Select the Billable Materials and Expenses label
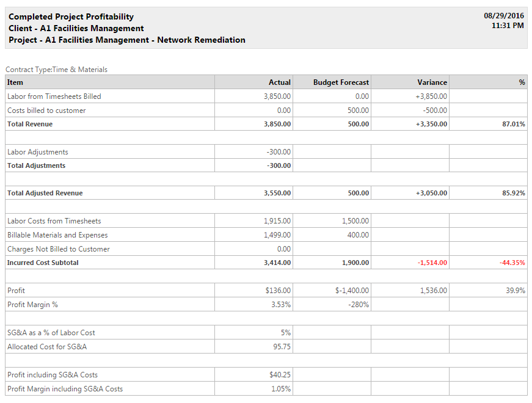The image size is (532, 403). coord(57,235)
